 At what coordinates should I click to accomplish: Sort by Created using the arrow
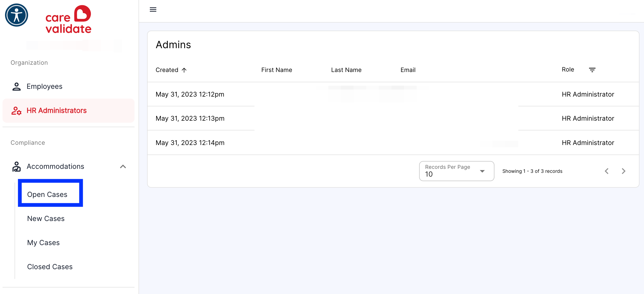point(184,70)
